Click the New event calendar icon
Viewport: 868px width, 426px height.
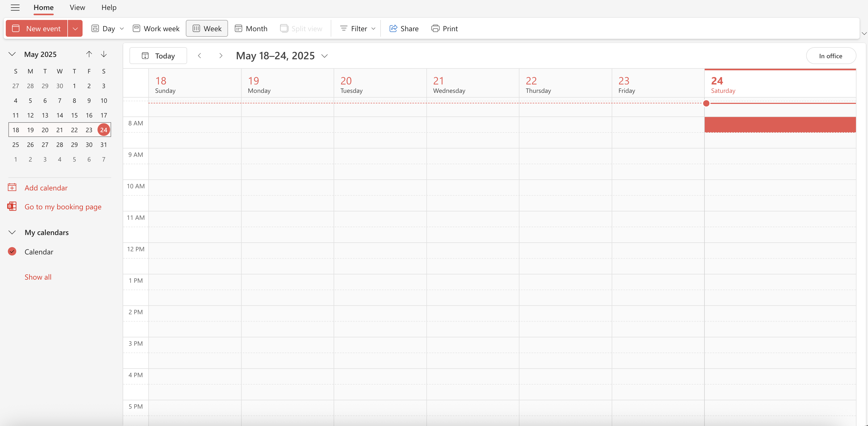click(16, 28)
